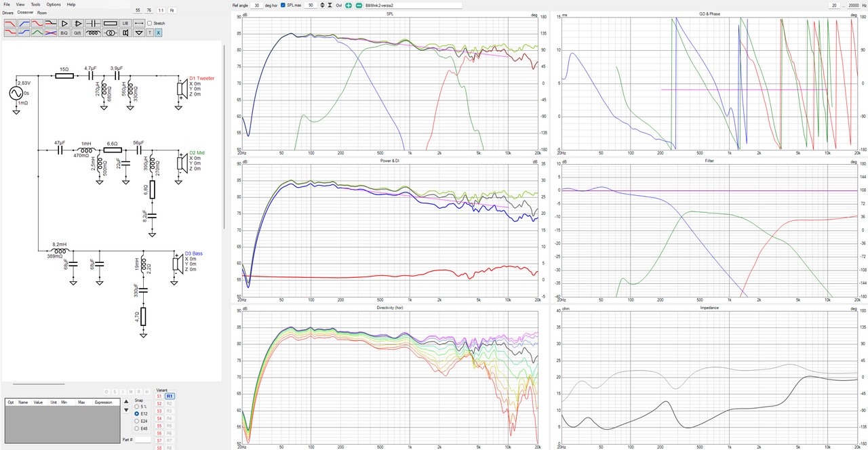Move parameter up with the up arrow
The height and width of the screenshot is (450, 868).
[x=125, y=401]
